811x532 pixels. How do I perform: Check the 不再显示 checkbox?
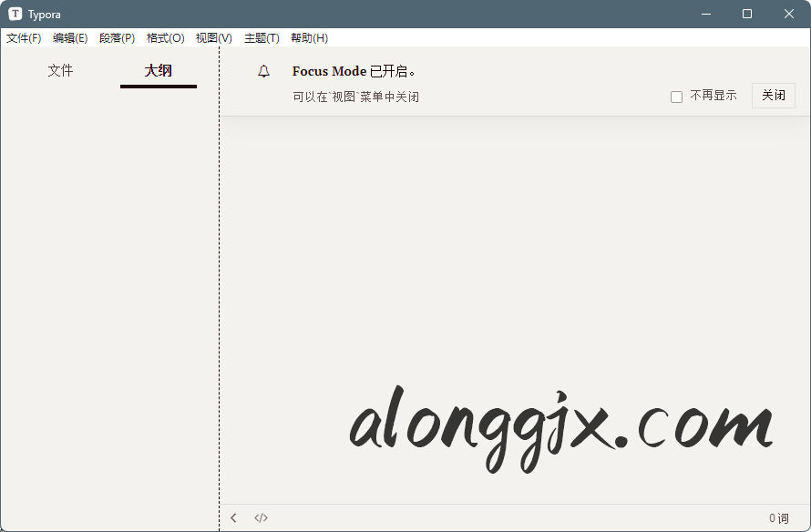(676, 97)
